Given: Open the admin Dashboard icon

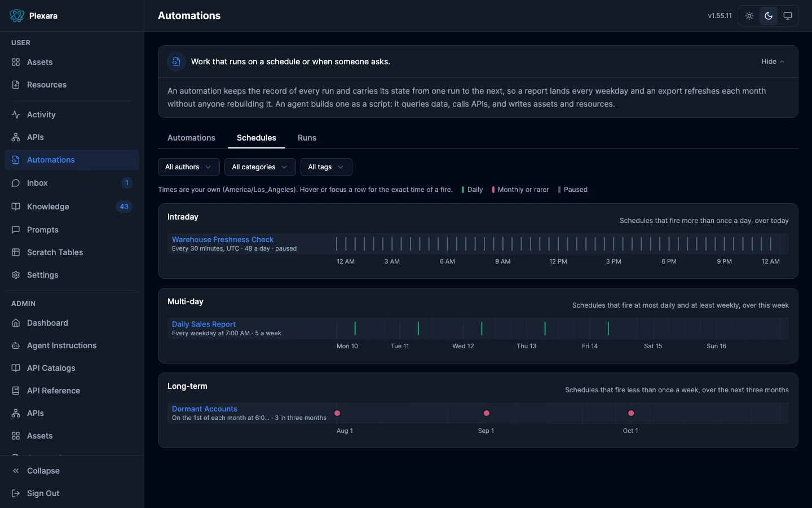Looking at the screenshot, I should 16,323.
